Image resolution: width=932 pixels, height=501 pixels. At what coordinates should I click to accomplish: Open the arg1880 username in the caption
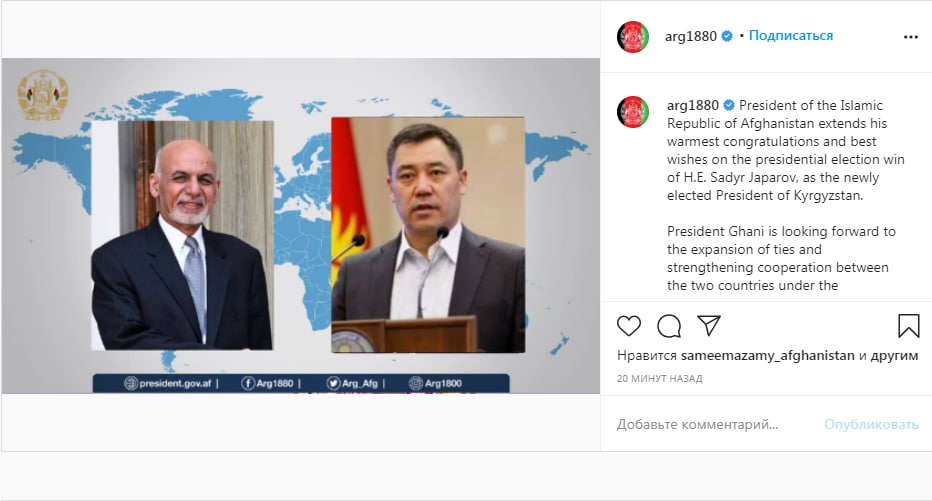click(x=692, y=106)
